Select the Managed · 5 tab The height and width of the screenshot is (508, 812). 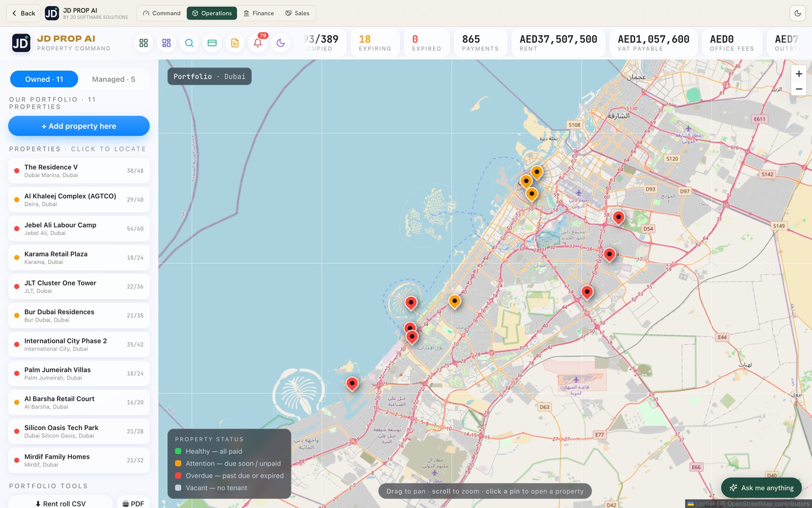coord(114,79)
